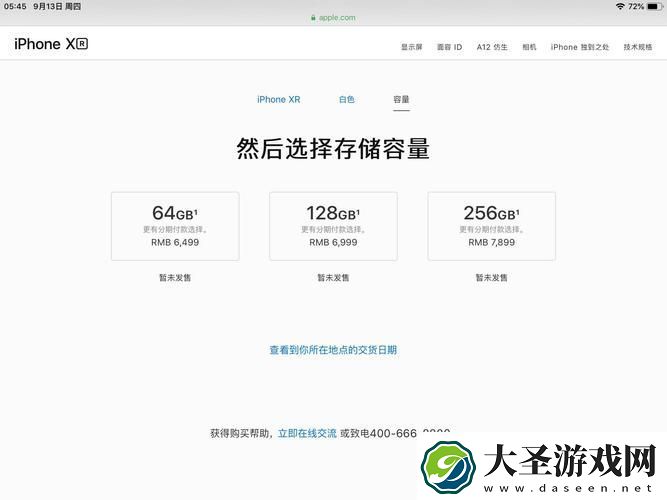Click the iPhone XR logo title
Screen dimensions: 667x500
[51, 44]
